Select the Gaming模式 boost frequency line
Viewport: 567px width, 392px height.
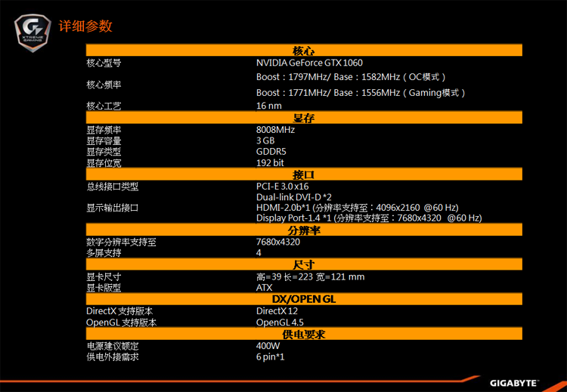[361, 93]
